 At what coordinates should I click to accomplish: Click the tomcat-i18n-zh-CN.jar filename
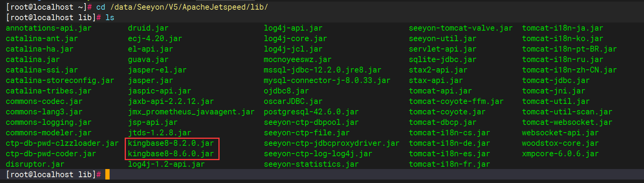coord(569,70)
